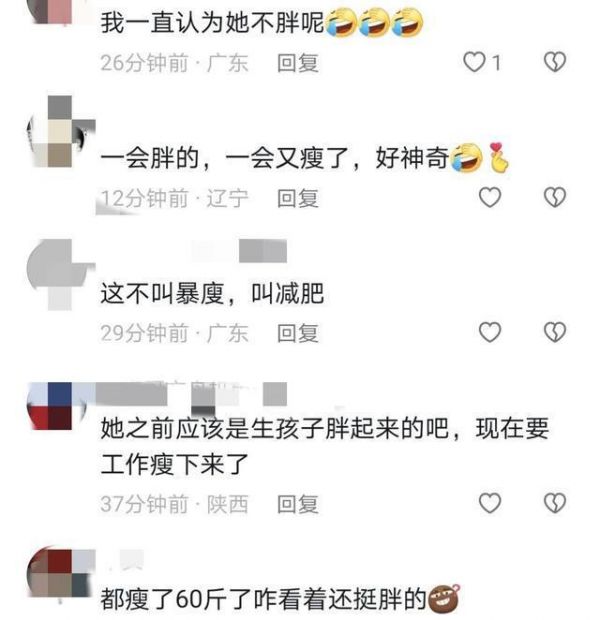Open blurred username above 这不叫暴瘦 comment
The width and height of the screenshot is (600, 620).
point(239,251)
